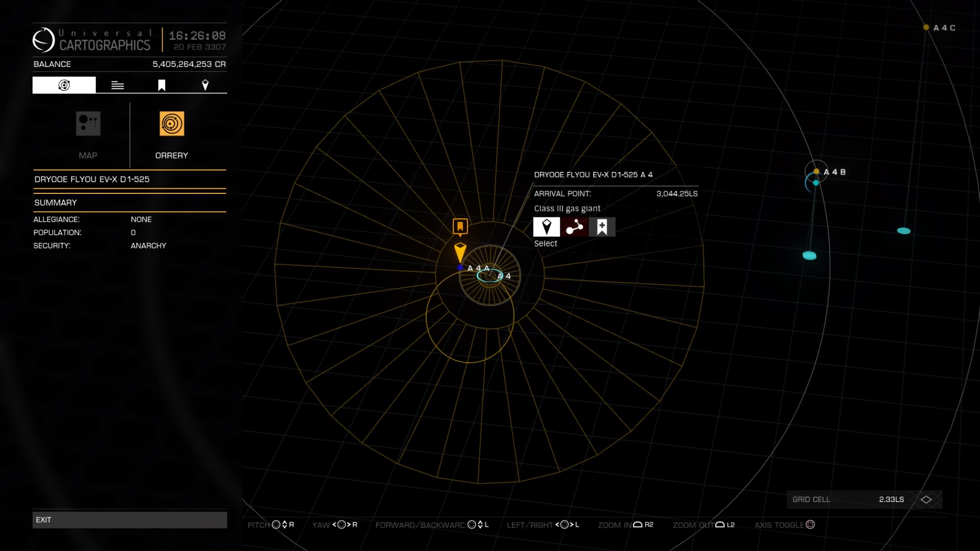Click the ALLEGIANCE value NONE

141,219
